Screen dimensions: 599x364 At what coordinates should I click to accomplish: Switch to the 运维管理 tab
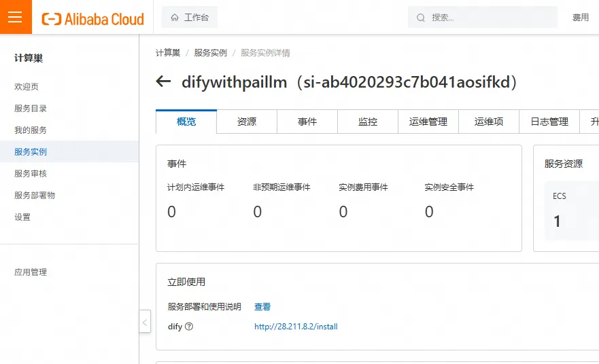[x=428, y=122]
